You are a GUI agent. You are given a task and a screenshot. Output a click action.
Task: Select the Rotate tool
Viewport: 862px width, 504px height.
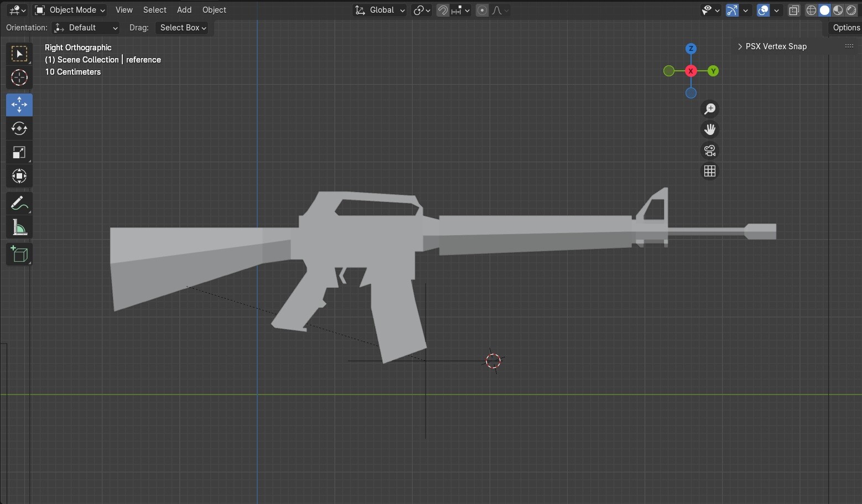19,128
